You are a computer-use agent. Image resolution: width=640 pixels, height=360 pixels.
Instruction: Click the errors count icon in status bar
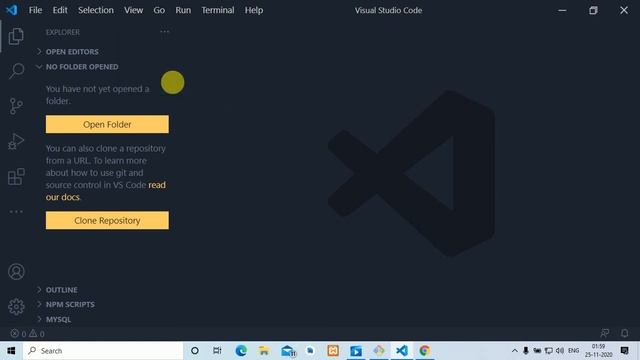point(14,333)
